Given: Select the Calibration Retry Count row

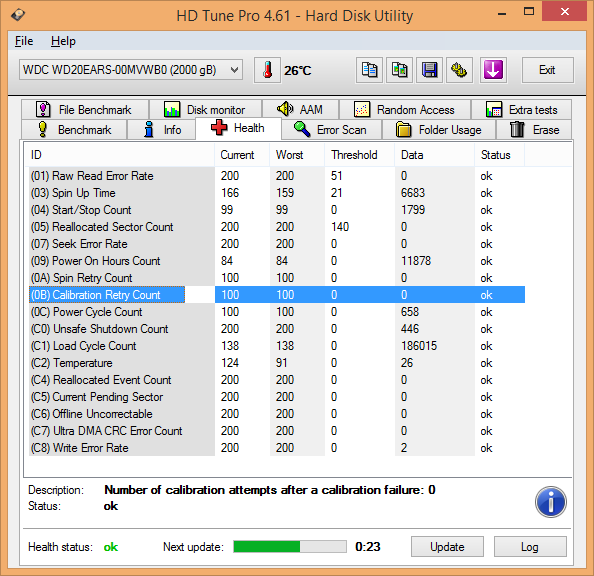Looking at the screenshot, I should pyautogui.click(x=277, y=294).
